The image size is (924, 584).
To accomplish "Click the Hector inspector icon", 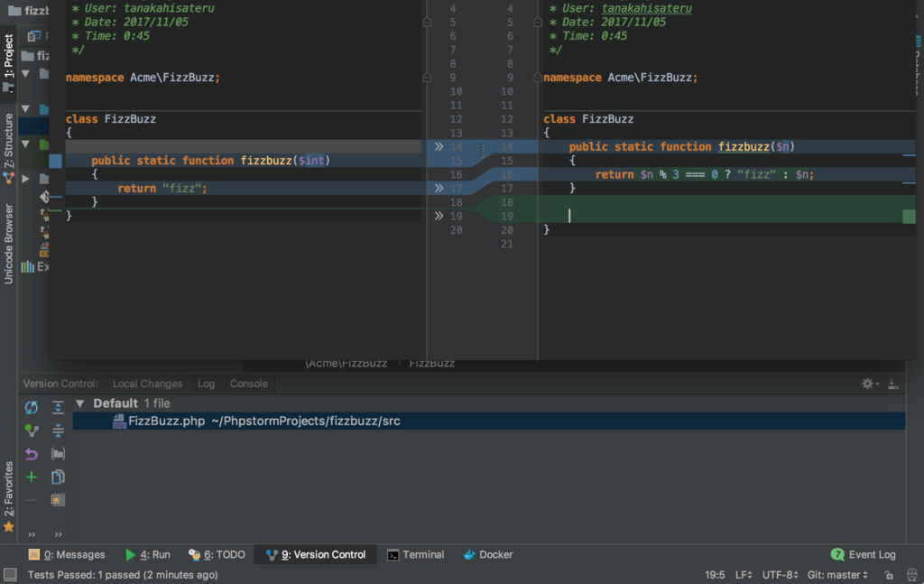I will (x=912, y=575).
